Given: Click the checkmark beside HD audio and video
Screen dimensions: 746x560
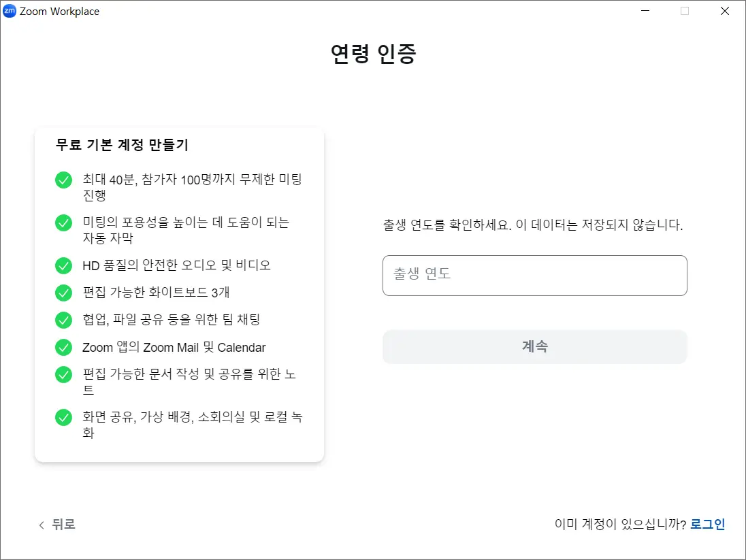Looking at the screenshot, I should click(x=63, y=265).
